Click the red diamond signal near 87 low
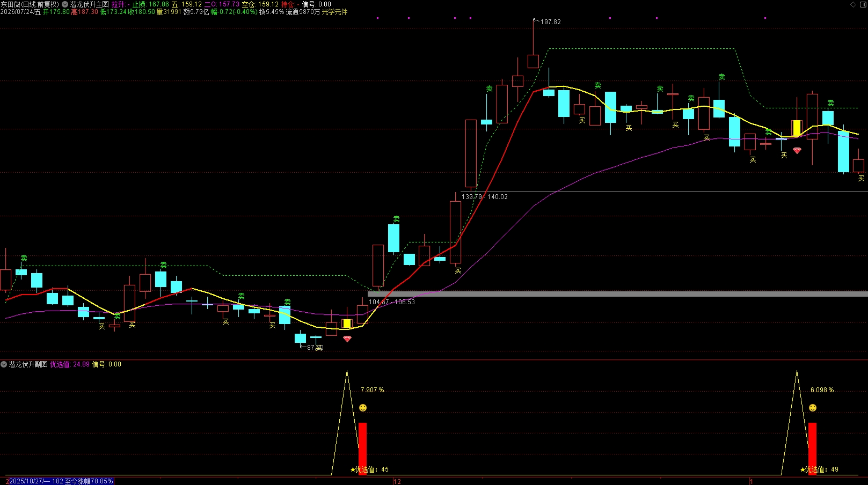868x485 pixels. tap(347, 339)
